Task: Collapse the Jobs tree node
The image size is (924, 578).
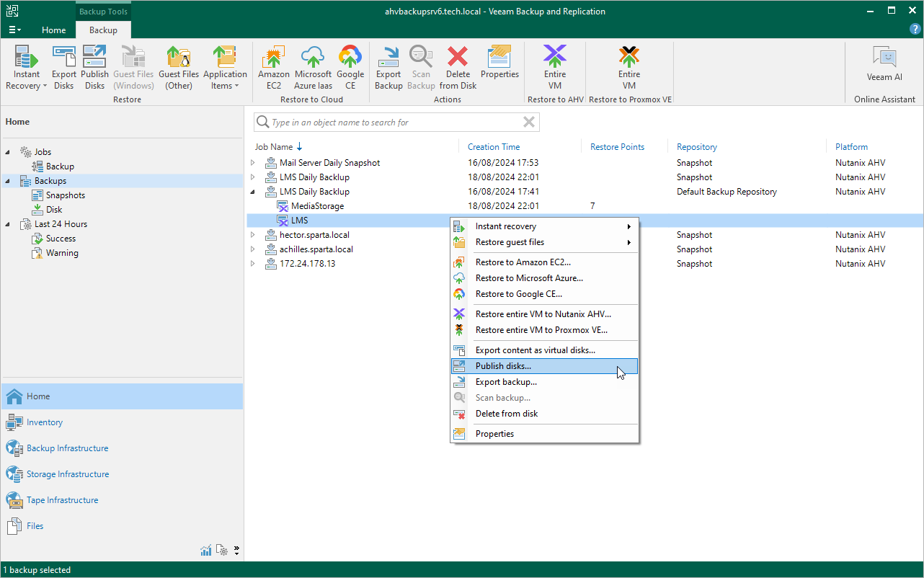Action: (x=9, y=152)
